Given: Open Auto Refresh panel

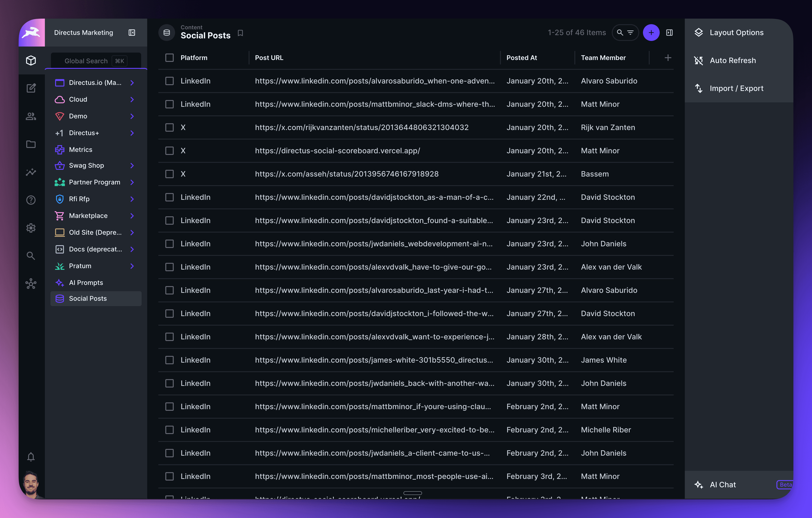Looking at the screenshot, I should coord(739,61).
